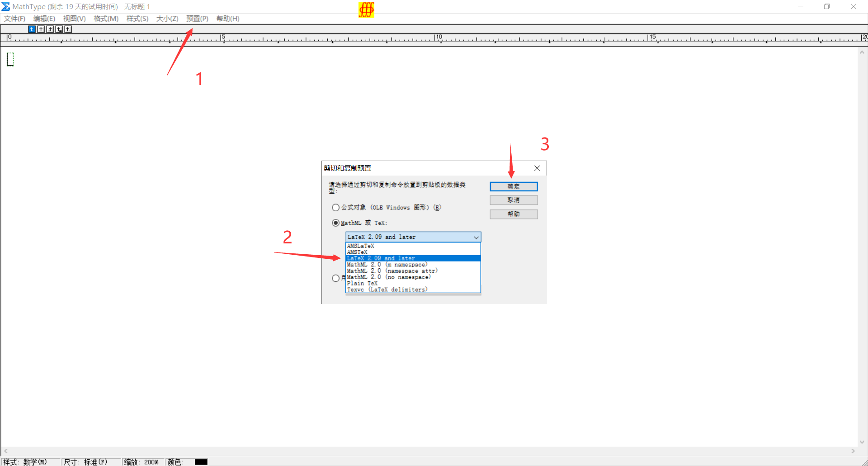This screenshot has height=466, width=868.
Task: Open the 样式(S) menu
Action: tap(137, 19)
